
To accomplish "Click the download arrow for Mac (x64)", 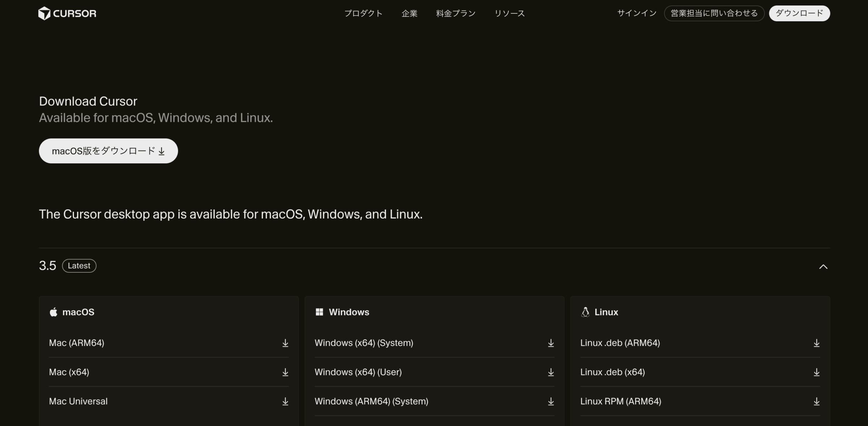I will click(285, 372).
